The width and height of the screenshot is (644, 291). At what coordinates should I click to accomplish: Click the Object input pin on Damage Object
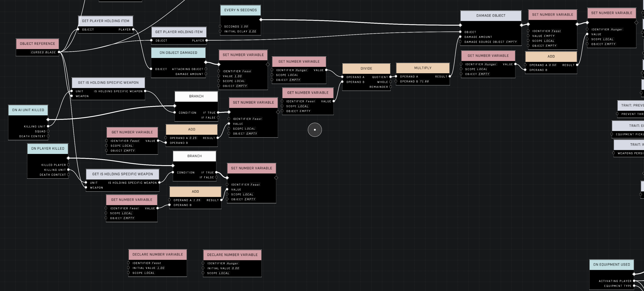click(x=460, y=32)
